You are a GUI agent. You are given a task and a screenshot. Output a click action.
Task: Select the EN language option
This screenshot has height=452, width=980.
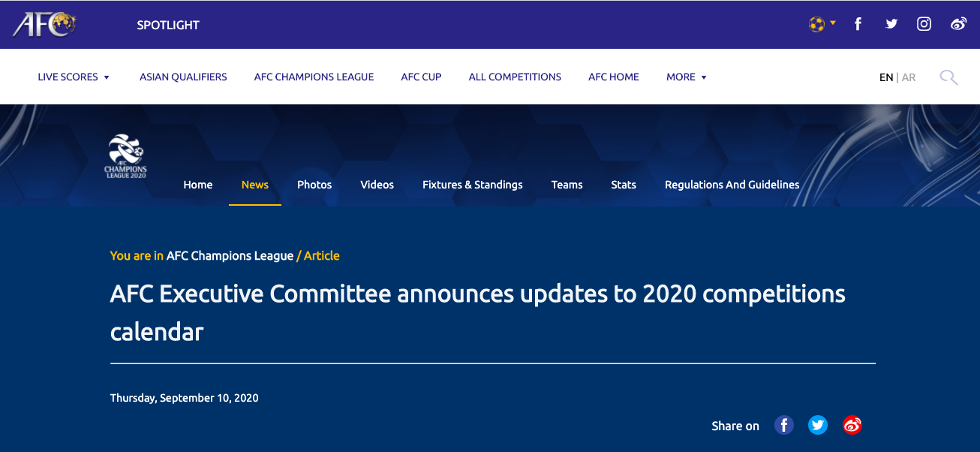point(886,77)
